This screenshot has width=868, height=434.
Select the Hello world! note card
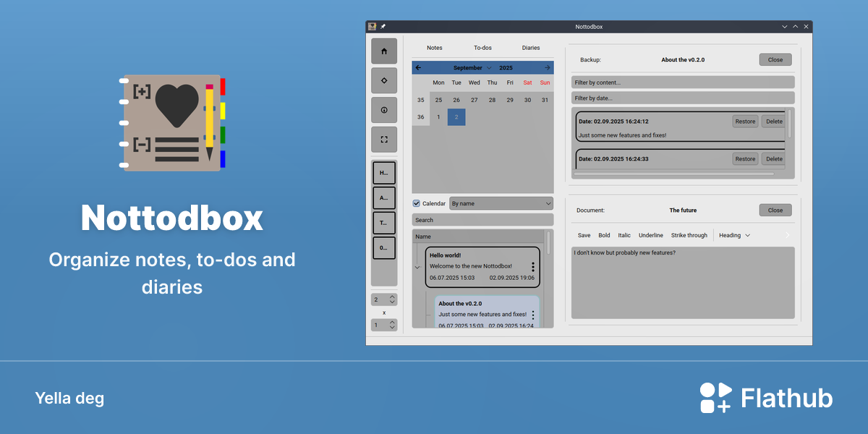tap(482, 267)
